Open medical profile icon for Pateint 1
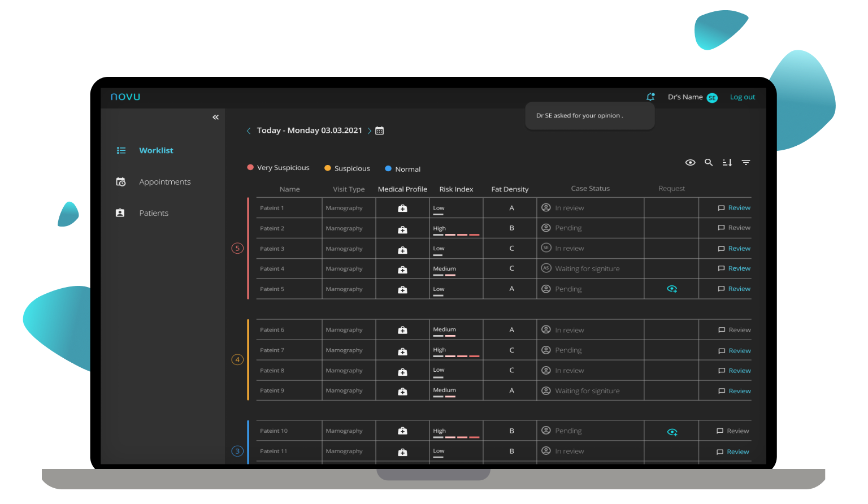This screenshot has width=868, height=504. 402,208
